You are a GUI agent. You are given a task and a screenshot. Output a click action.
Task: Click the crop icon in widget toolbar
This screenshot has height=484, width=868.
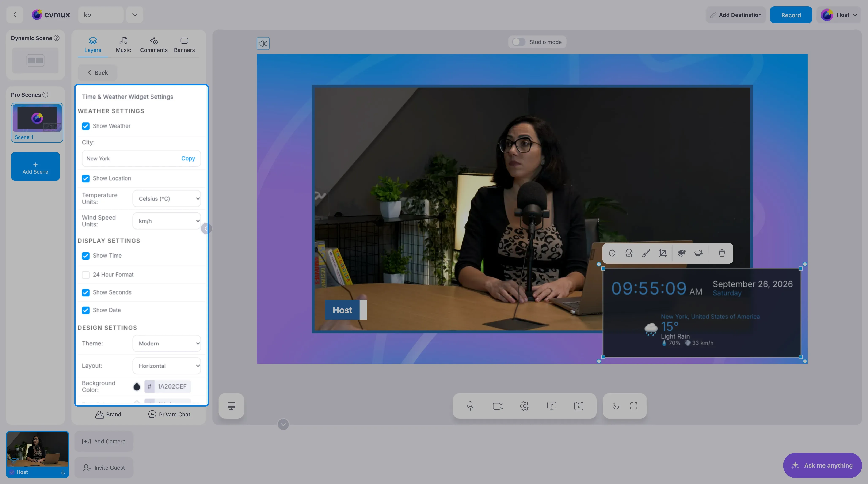663,253
